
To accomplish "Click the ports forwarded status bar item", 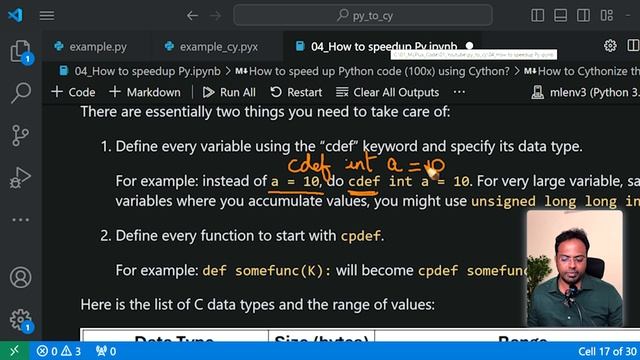I will point(106,351).
